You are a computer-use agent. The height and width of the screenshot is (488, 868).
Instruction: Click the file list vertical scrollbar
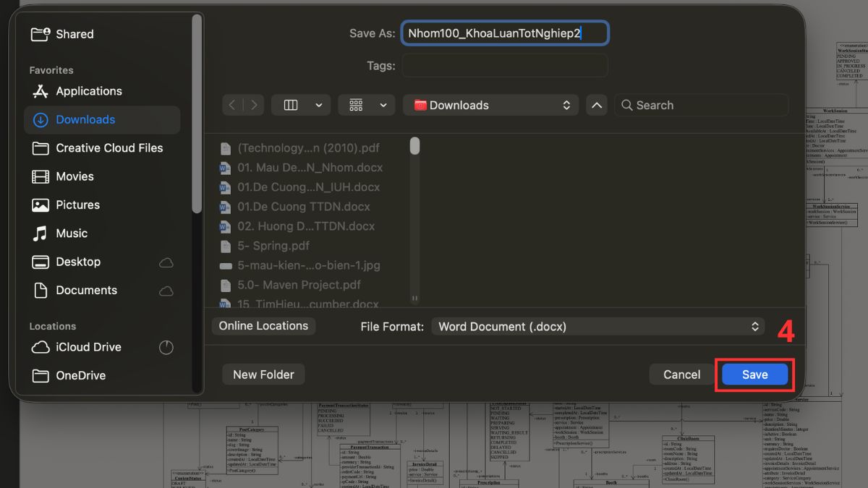[414, 221]
